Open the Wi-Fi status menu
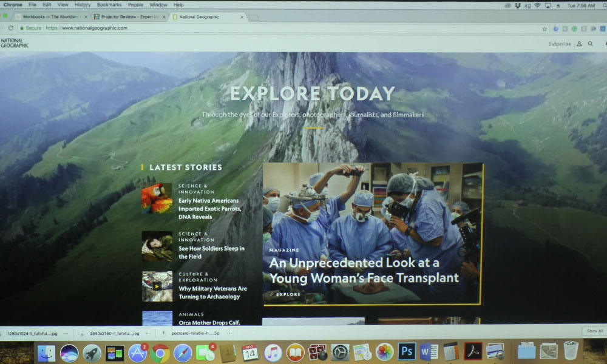 coord(537,5)
